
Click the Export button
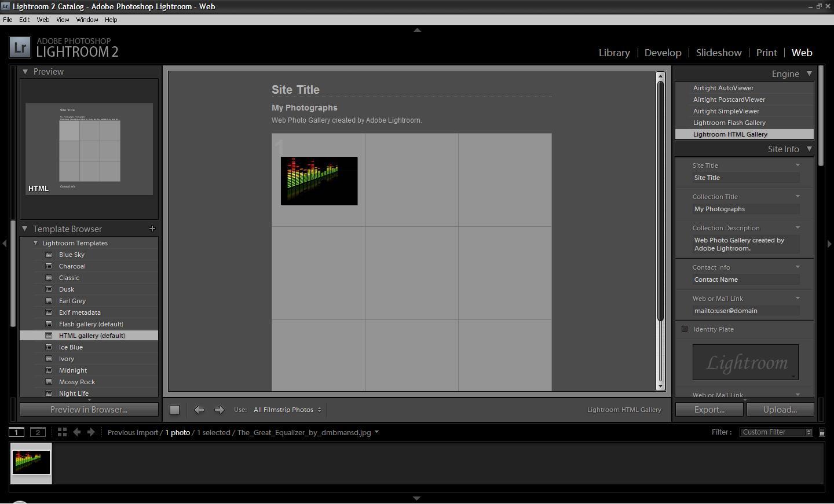709,410
